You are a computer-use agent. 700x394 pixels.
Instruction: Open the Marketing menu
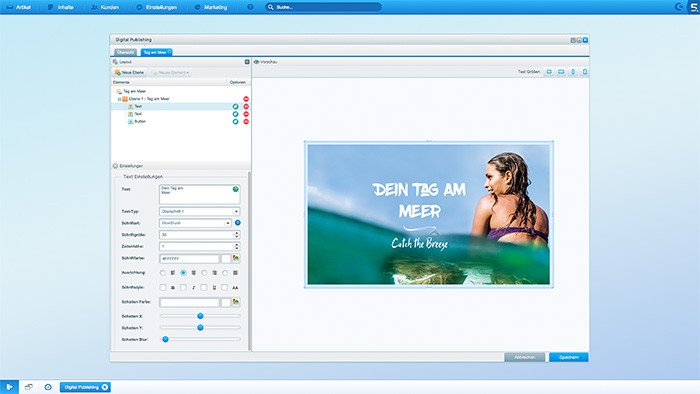point(211,7)
